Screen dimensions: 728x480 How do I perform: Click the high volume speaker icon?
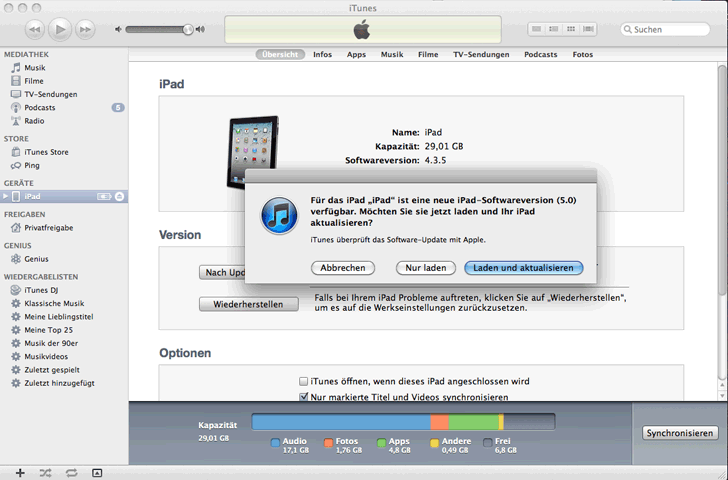tap(200, 29)
